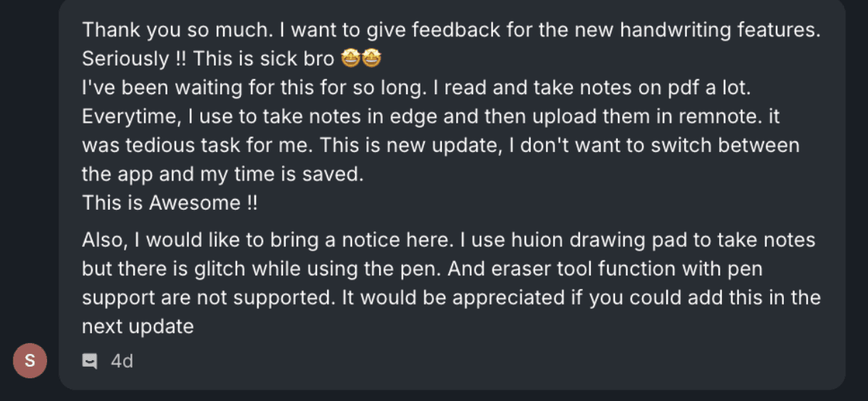Click the "S" user avatar
Image resolution: width=868 pixels, height=401 pixels.
30,360
